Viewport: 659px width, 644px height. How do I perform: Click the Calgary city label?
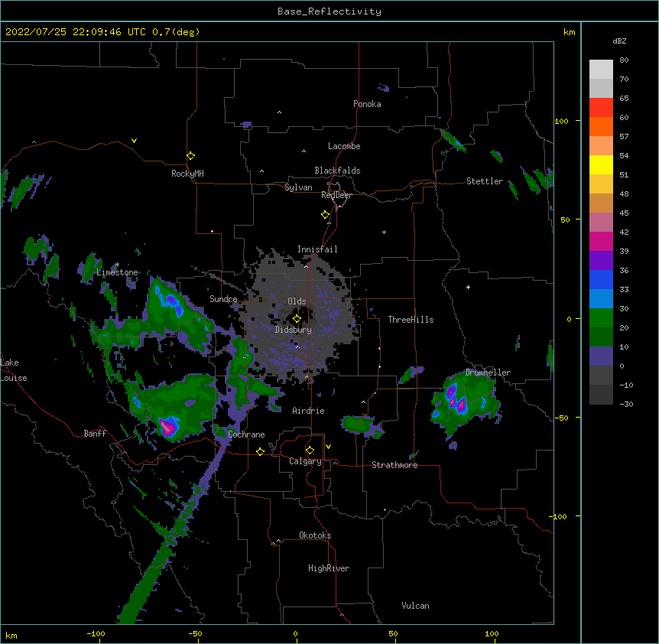pyautogui.click(x=305, y=461)
